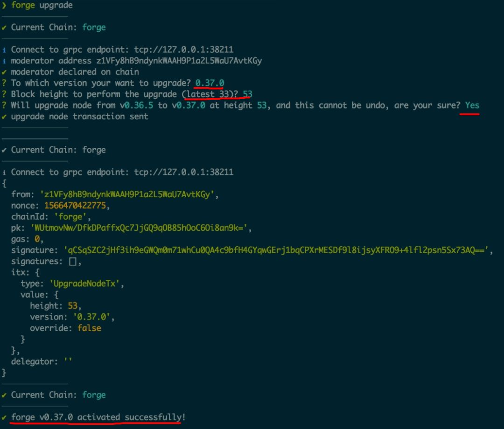The height and width of the screenshot is (429, 504).
Task: Click 'moderator declared on chain' line
Action: point(75,72)
